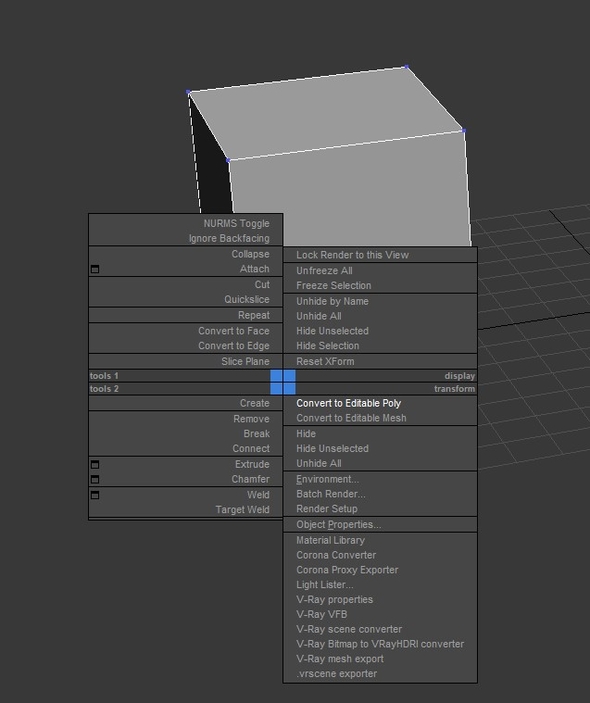Open settings box next to Chamfer
The height and width of the screenshot is (703, 590).
[95, 479]
